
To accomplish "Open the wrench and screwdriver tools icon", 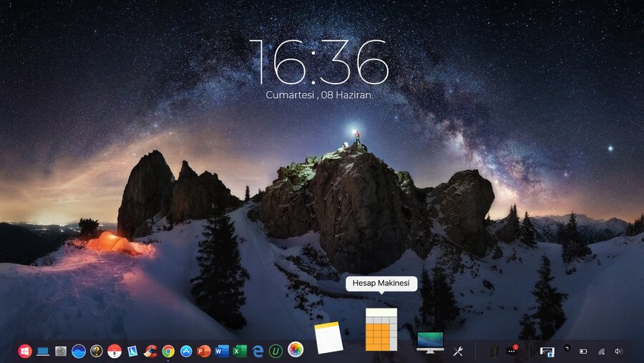I will 458,351.
